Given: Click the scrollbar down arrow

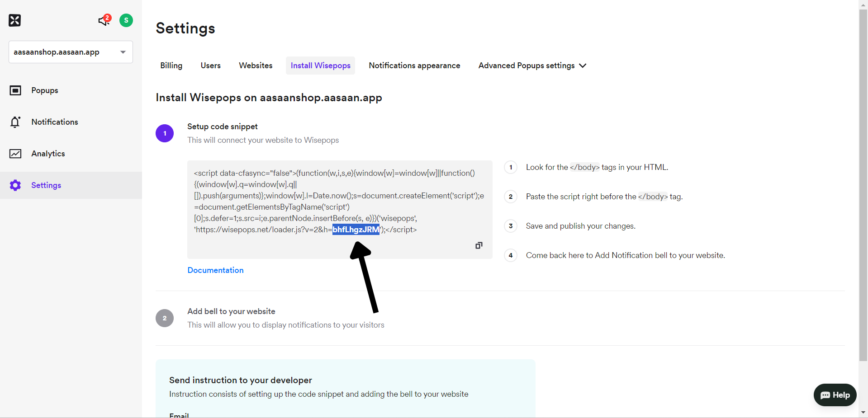Looking at the screenshot, I should pos(863,412).
